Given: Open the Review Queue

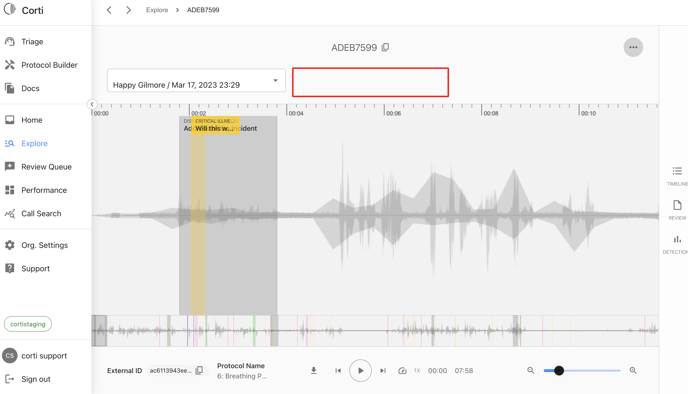Looking at the screenshot, I should coord(46,167).
